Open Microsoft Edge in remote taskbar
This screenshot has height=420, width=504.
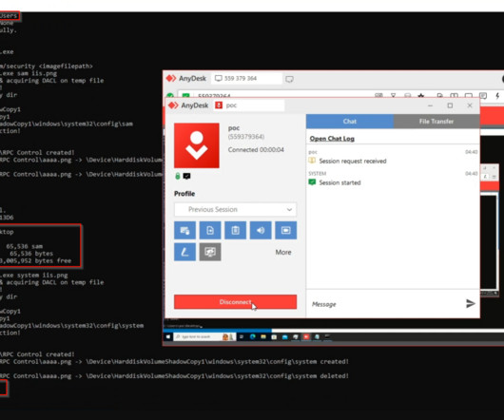tap(253, 336)
